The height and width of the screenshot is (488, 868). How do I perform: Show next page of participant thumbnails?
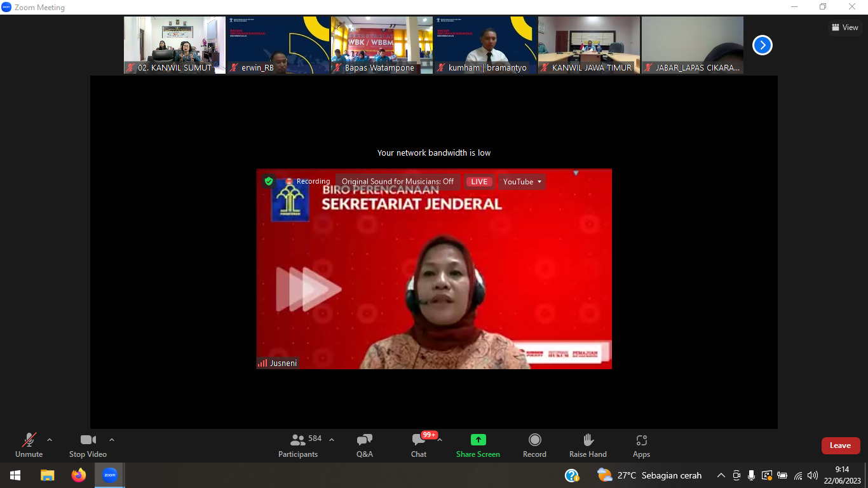tap(762, 45)
